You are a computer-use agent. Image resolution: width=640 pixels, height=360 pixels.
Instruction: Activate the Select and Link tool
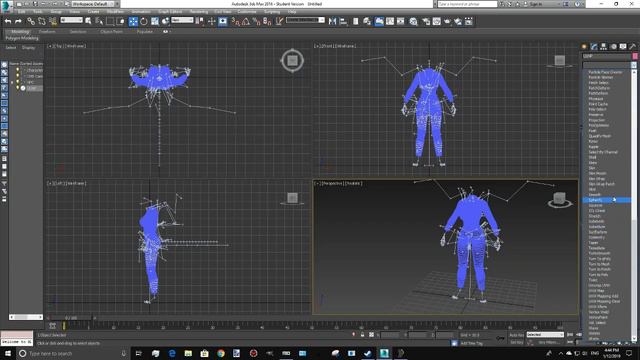pos(31,21)
